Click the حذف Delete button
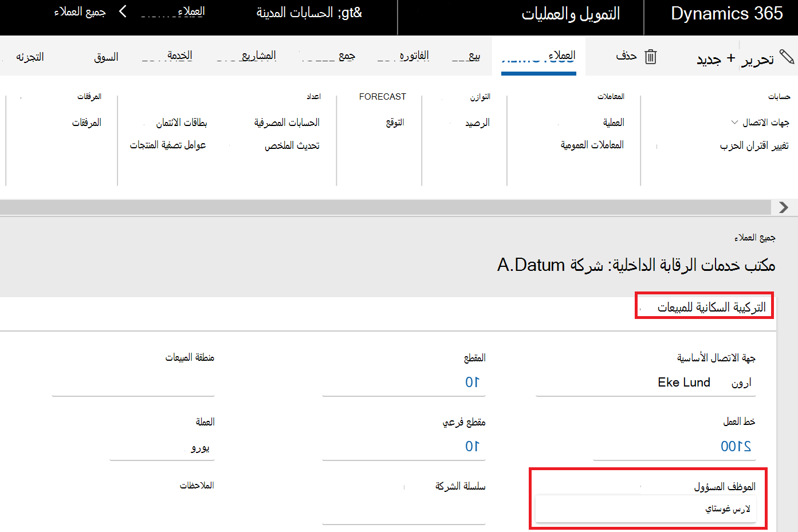 pyautogui.click(x=626, y=56)
